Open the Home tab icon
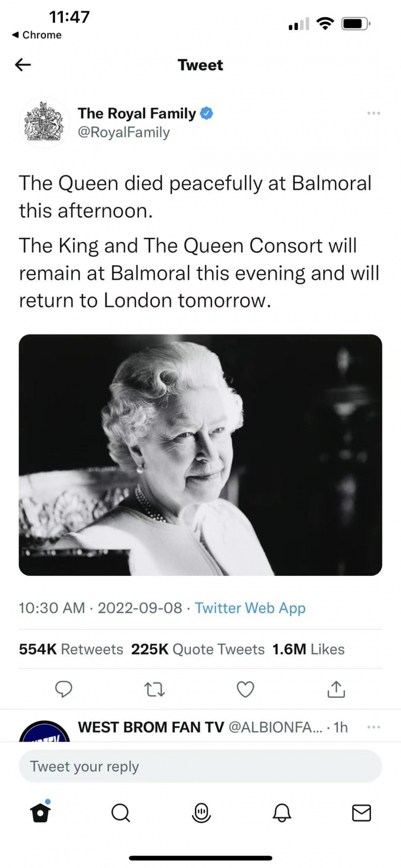401x868 pixels. coord(41,813)
